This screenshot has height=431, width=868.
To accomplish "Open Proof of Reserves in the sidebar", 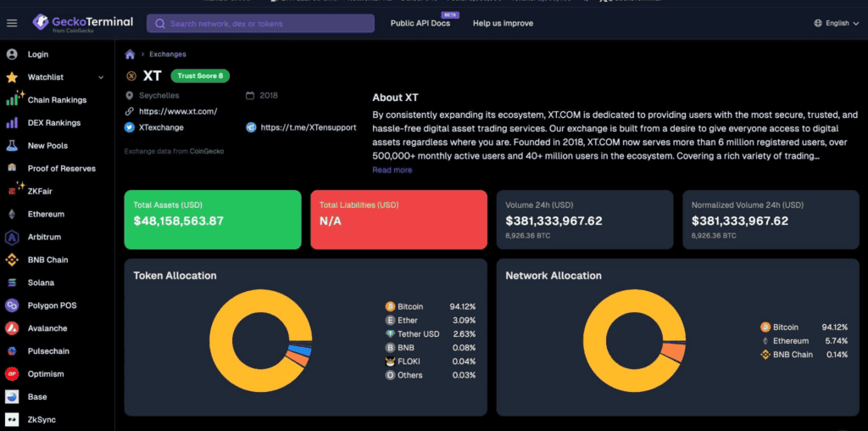I will [61, 168].
